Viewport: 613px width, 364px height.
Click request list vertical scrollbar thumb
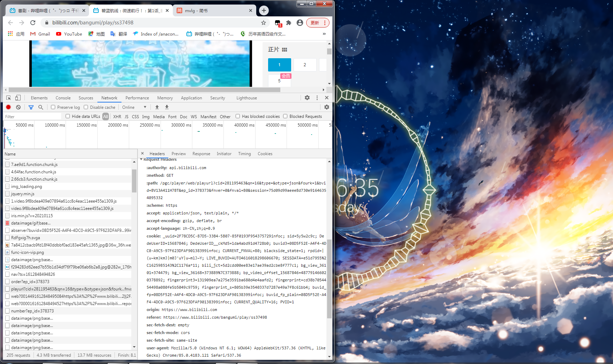(134, 181)
